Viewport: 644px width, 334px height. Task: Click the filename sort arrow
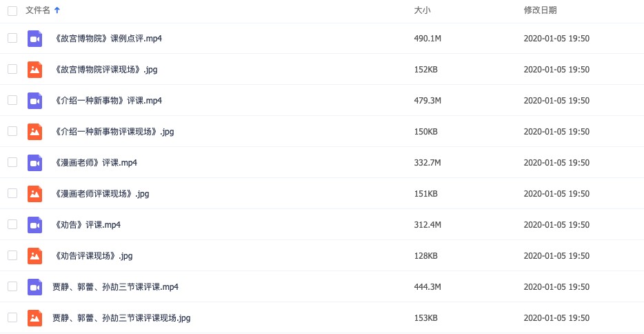click(57, 10)
